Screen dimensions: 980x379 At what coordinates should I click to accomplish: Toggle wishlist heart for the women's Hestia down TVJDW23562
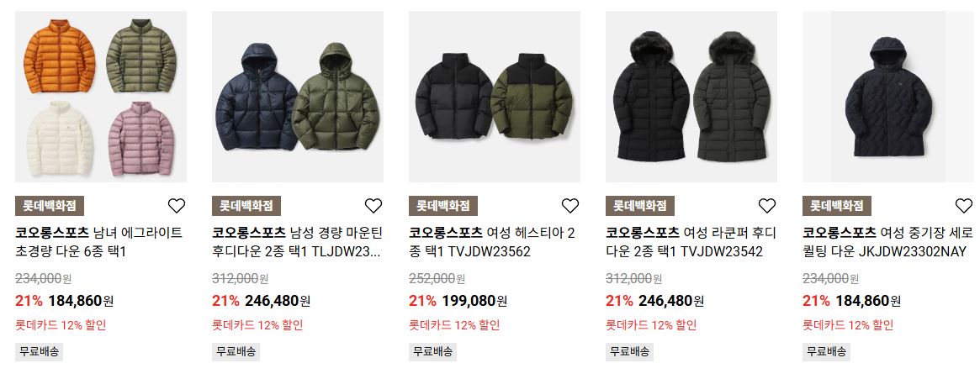(570, 205)
